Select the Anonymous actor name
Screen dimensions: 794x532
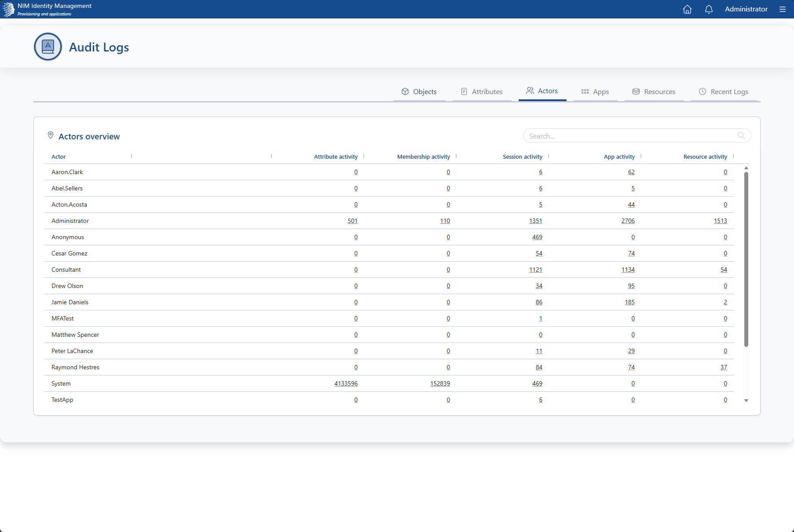pyautogui.click(x=68, y=237)
